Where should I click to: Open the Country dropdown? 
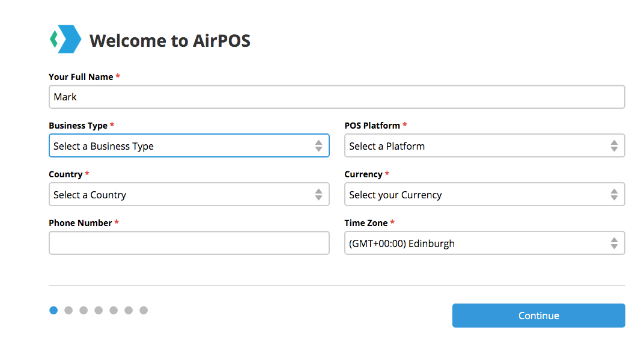180,195
